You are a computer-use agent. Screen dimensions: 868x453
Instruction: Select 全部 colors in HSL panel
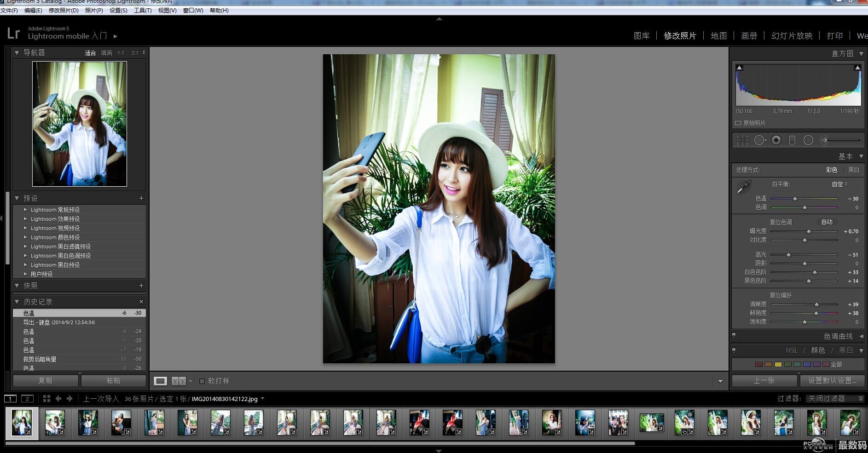point(837,364)
